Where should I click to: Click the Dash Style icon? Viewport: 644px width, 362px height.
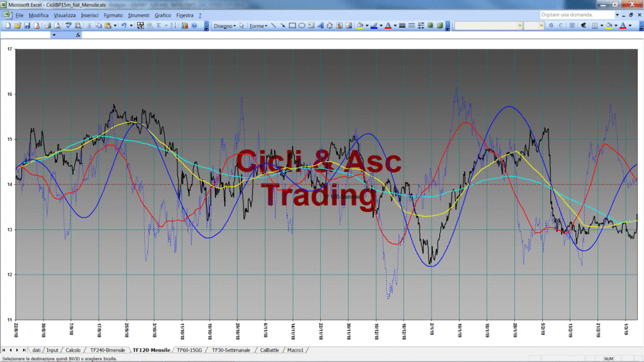coord(411,25)
